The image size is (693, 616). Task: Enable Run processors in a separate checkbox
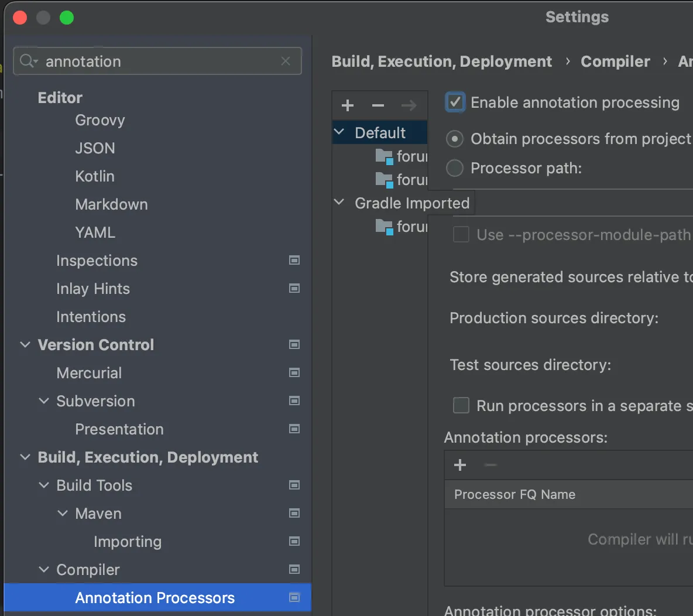(x=461, y=405)
